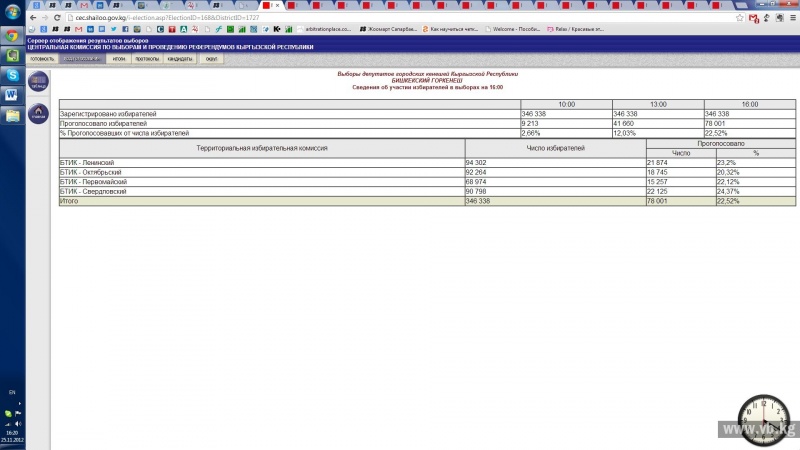
Task: Open the green A bookmark icon
Action: click(x=184, y=30)
